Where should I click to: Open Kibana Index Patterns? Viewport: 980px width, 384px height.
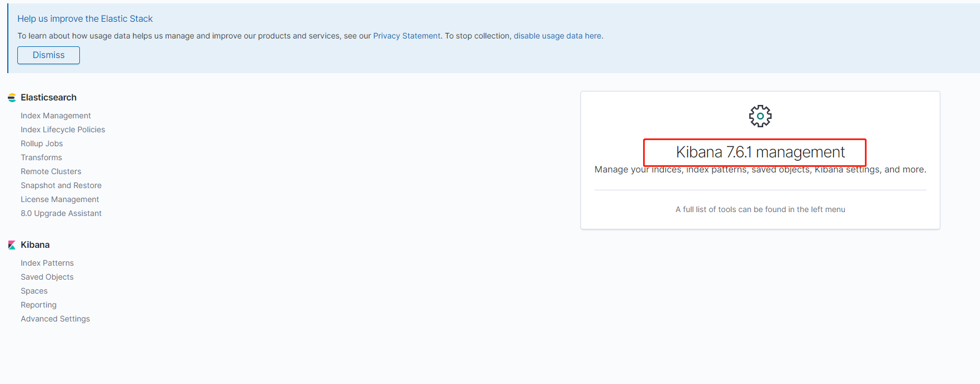(47, 263)
